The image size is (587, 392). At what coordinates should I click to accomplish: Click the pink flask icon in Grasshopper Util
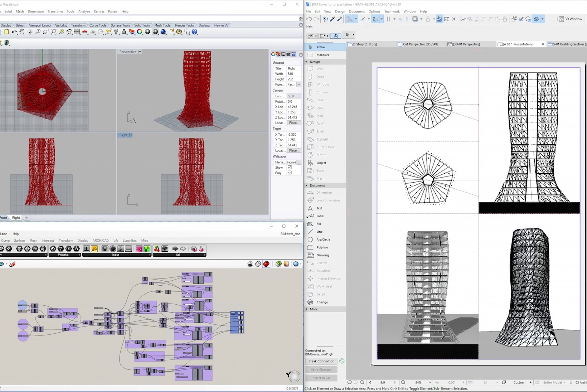pos(201,249)
